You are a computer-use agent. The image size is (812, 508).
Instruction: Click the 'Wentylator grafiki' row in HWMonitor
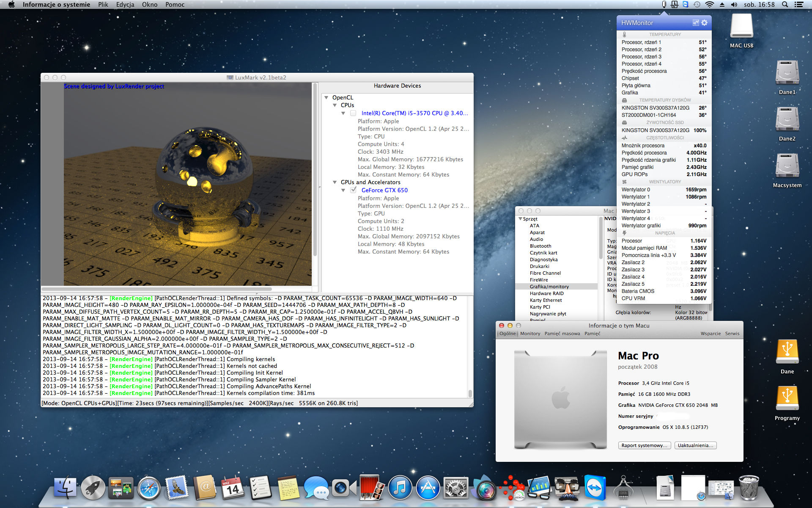click(664, 226)
